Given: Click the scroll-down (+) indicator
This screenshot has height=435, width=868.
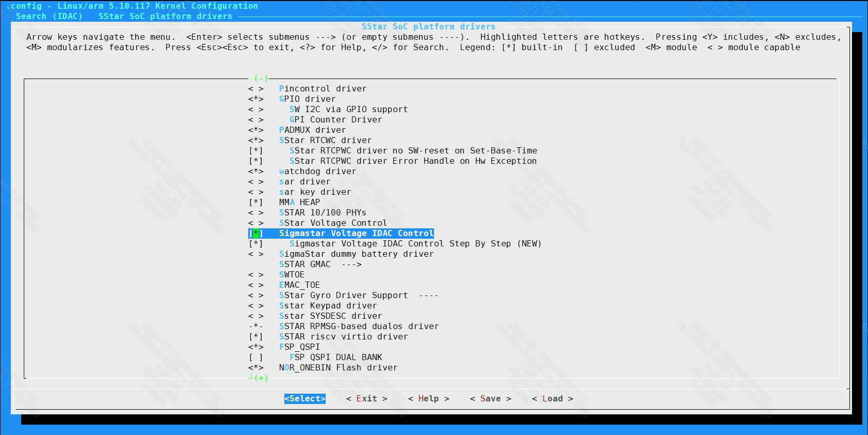Looking at the screenshot, I should [x=261, y=378].
